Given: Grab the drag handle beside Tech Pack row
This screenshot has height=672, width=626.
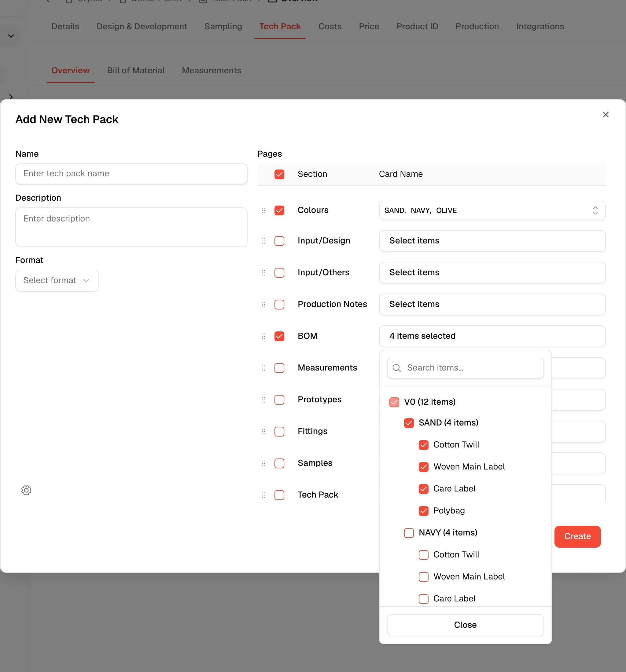Looking at the screenshot, I should click(x=263, y=495).
